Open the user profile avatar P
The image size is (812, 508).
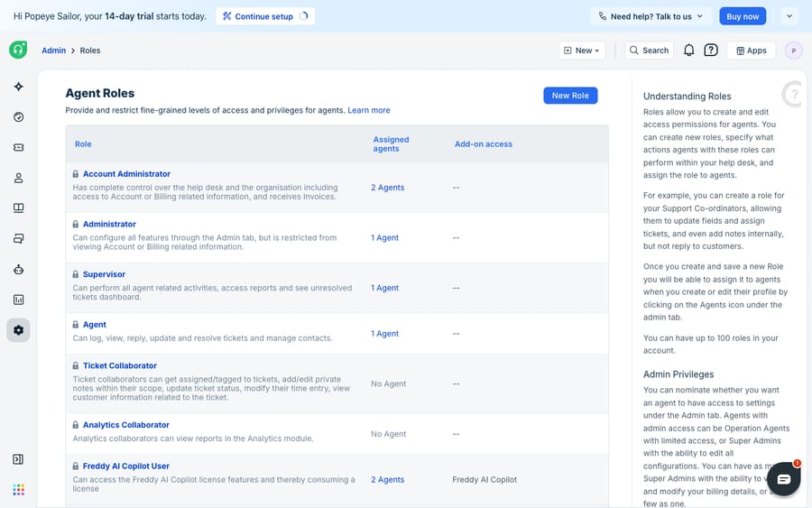(793, 51)
